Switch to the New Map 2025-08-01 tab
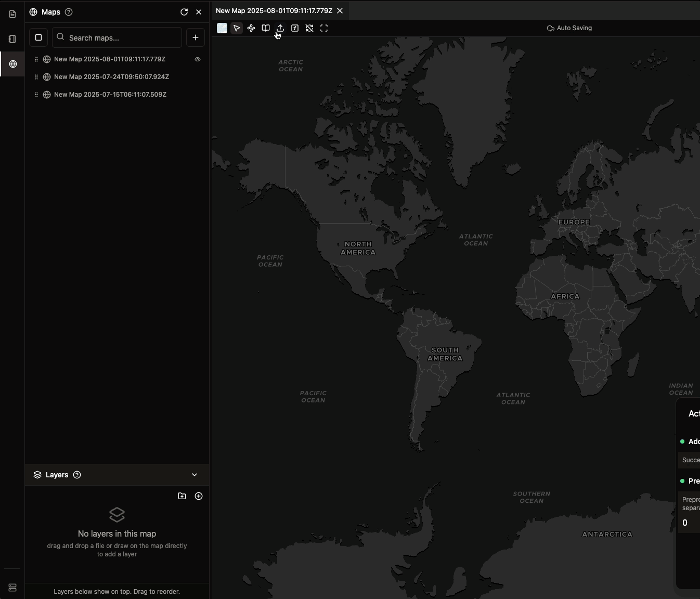Image resolution: width=700 pixels, height=599 pixels. (x=274, y=10)
